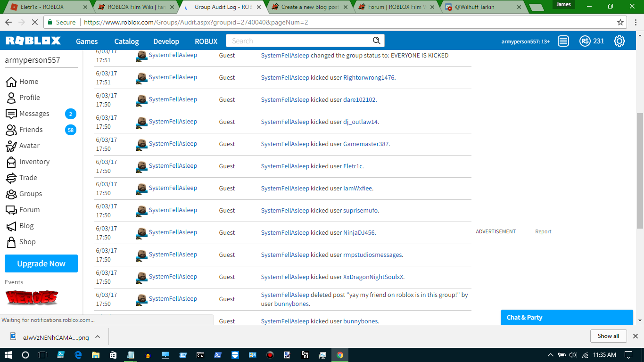
Task: Open Develop in the top navigation
Action: pyautogui.click(x=166, y=41)
